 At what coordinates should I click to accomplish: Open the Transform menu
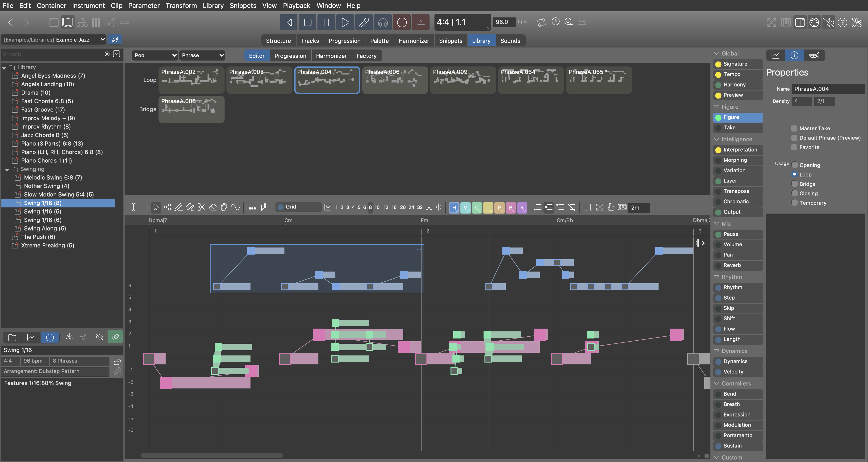pos(181,5)
